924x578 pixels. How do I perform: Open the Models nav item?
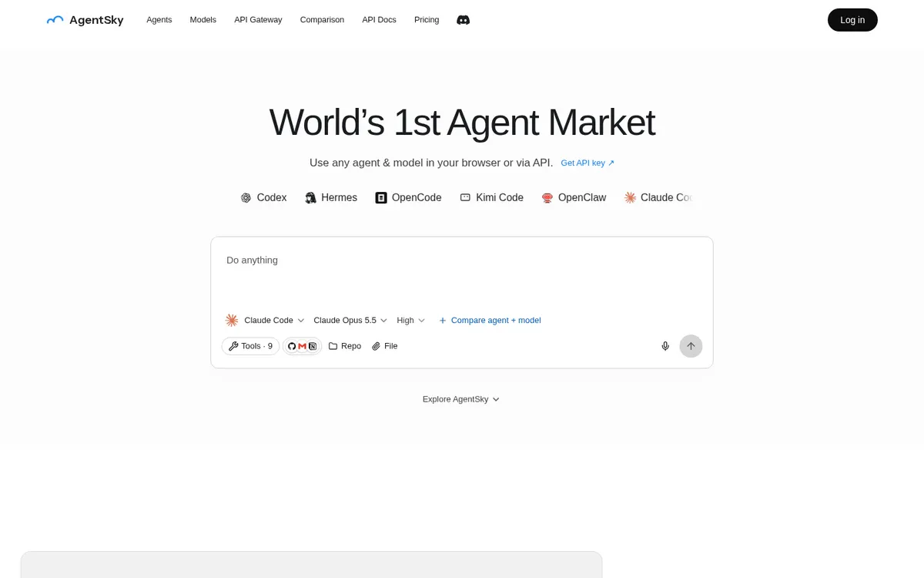tap(203, 20)
